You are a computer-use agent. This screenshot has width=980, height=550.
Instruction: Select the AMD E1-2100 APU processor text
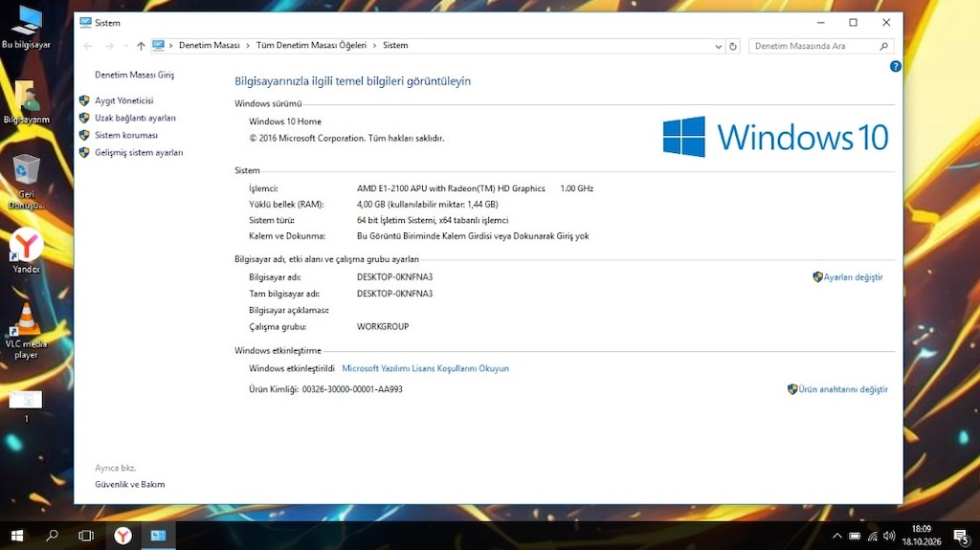[451, 188]
